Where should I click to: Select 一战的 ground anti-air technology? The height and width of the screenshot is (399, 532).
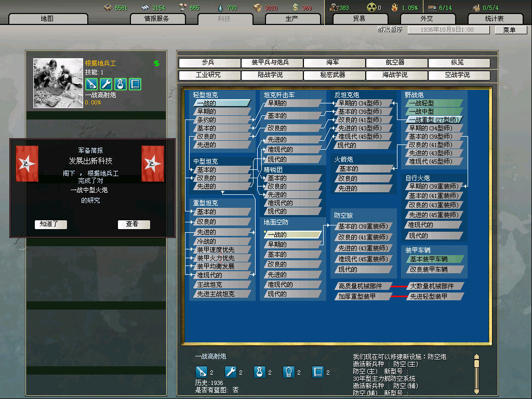292,234
